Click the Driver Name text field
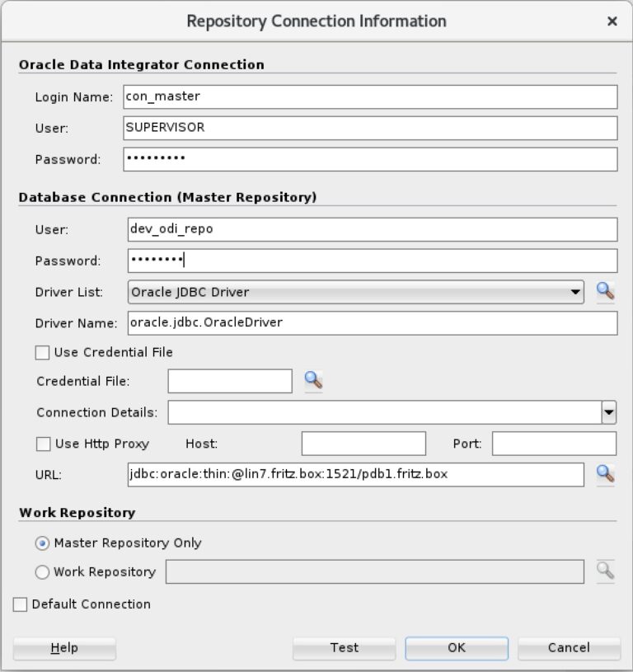The height and width of the screenshot is (672, 633). (373, 323)
